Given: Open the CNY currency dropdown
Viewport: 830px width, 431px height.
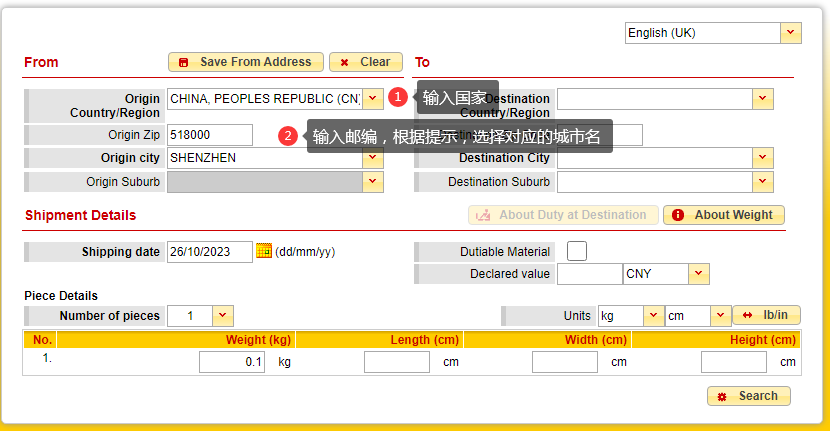Looking at the screenshot, I should tap(698, 273).
